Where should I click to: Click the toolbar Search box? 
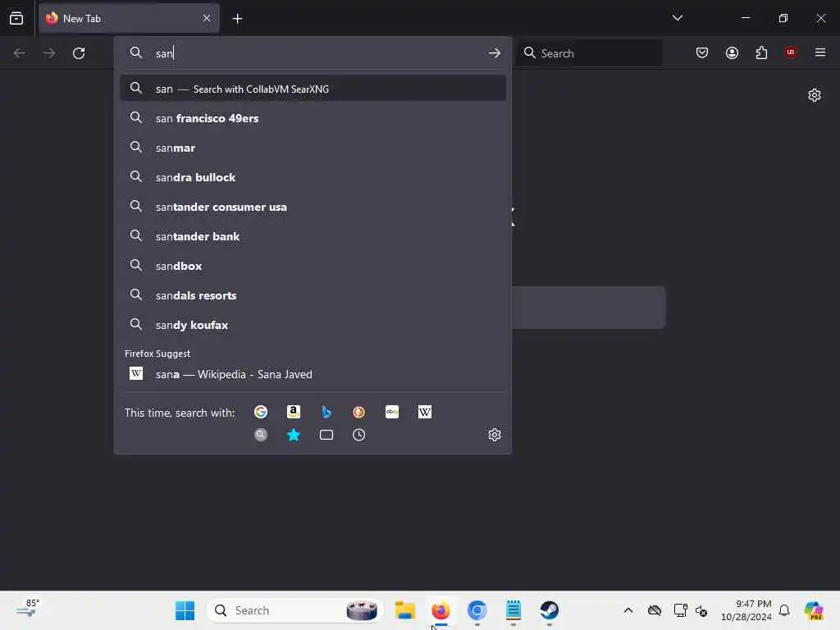589,53
